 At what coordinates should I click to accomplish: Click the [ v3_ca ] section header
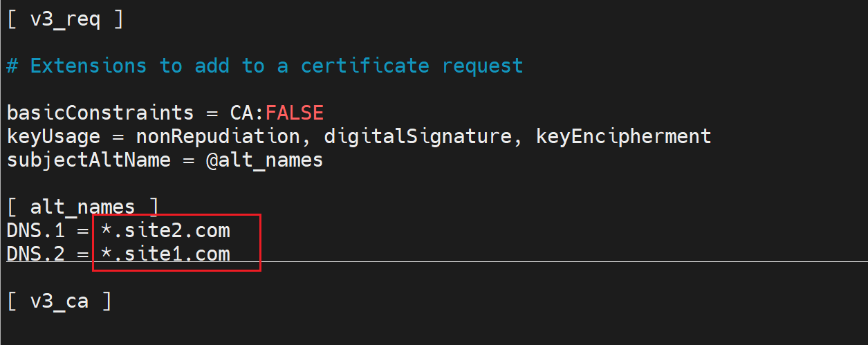(x=59, y=301)
